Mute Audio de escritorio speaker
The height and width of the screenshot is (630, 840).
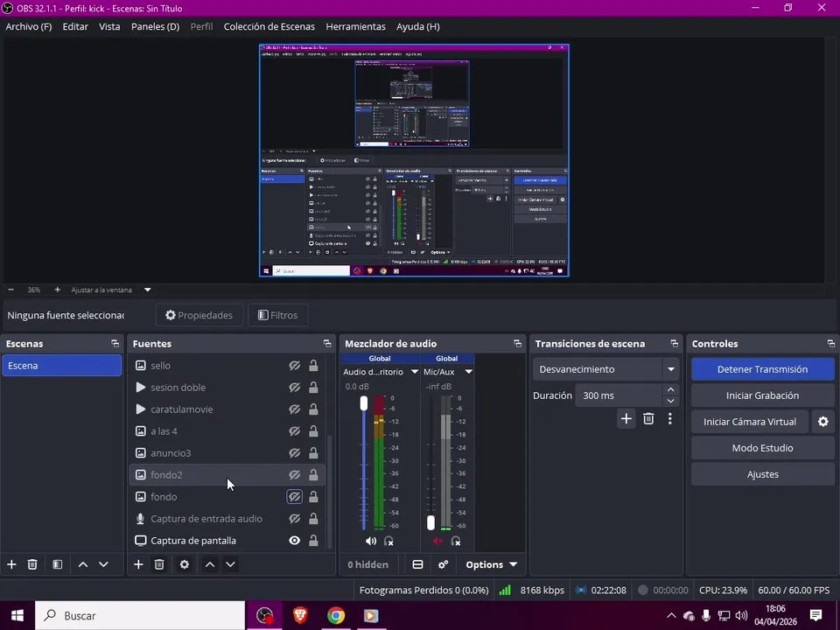pos(371,541)
